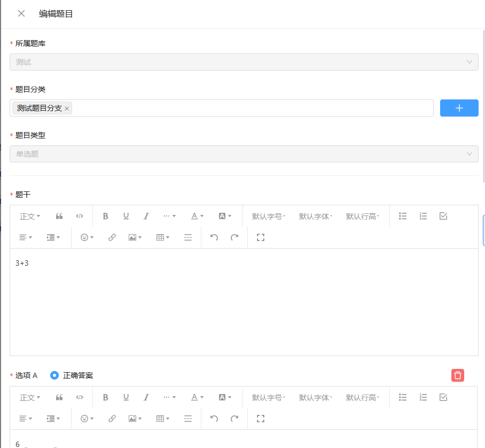
Task: Open the 所属题库 dropdown
Action: (244, 62)
